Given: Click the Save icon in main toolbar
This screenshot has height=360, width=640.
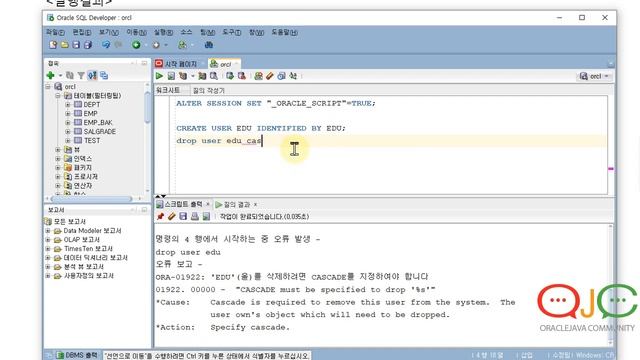Looking at the screenshot, I should pyautogui.click(x=76, y=45).
